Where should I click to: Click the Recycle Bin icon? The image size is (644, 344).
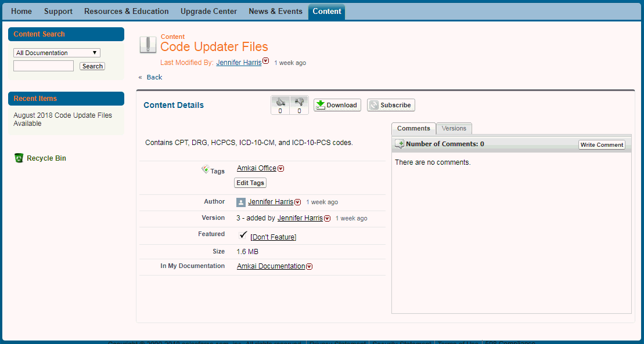click(x=19, y=158)
